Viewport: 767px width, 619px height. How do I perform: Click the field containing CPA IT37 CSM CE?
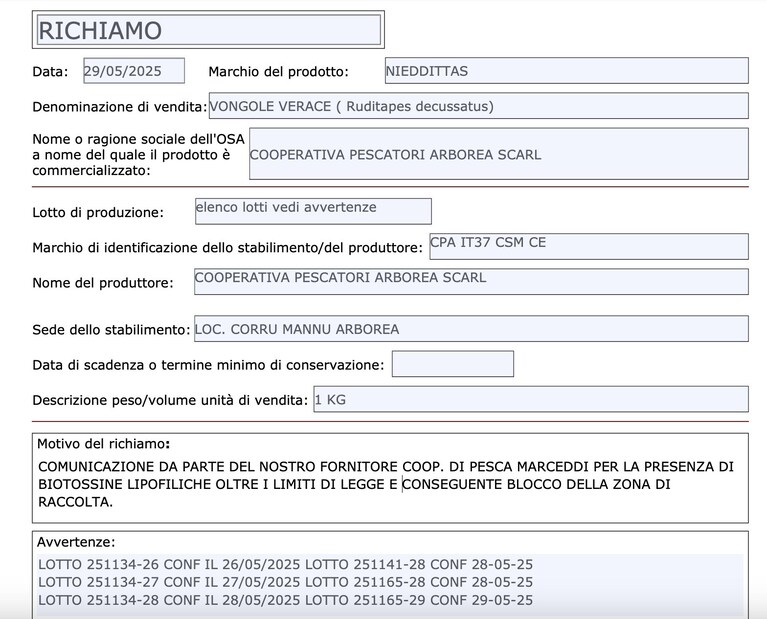point(589,246)
